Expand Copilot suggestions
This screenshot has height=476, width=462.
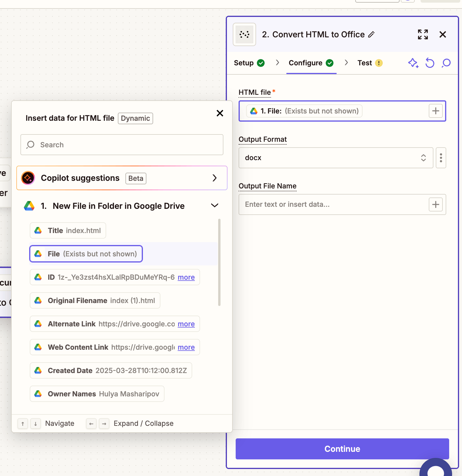(x=214, y=178)
